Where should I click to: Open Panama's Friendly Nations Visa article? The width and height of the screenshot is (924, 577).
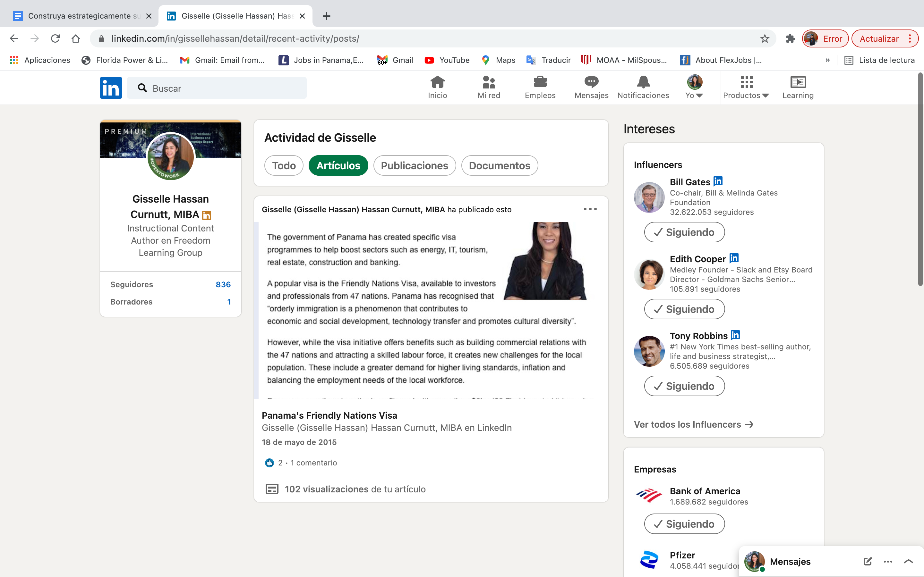click(329, 415)
